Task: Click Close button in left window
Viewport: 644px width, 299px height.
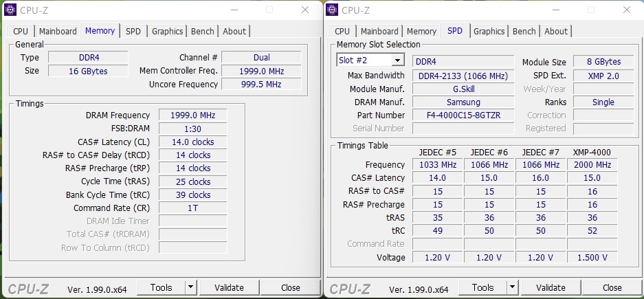Action: 290,287
